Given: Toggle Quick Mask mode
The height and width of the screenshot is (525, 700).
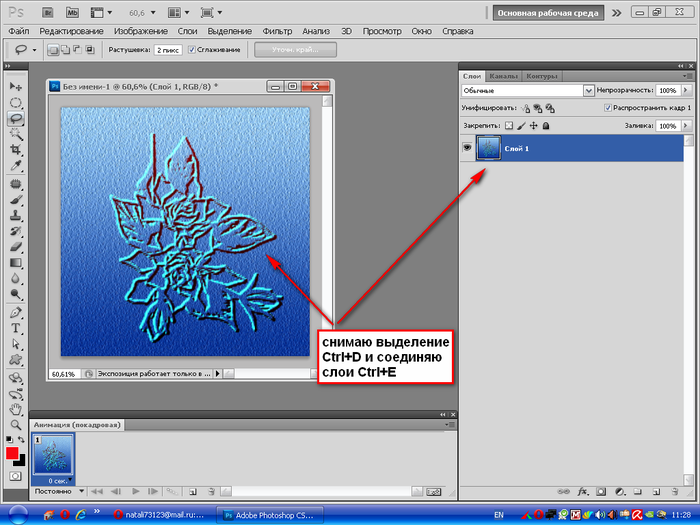Looking at the screenshot, I should (16, 476).
